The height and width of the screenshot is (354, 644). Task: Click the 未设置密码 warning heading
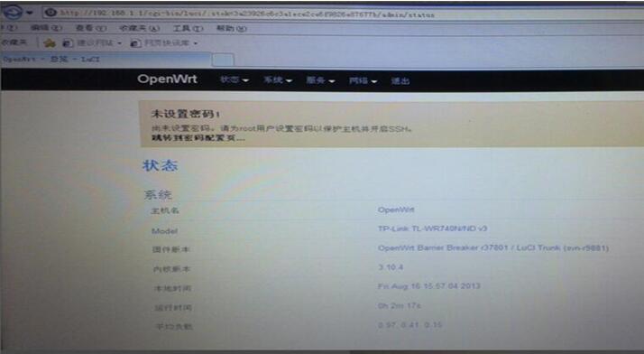(186, 114)
